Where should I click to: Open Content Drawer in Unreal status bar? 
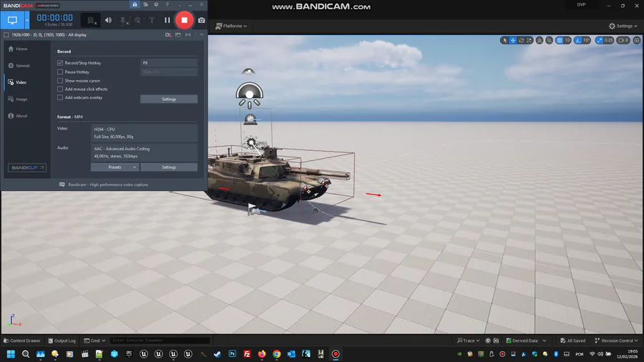point(22,341)
